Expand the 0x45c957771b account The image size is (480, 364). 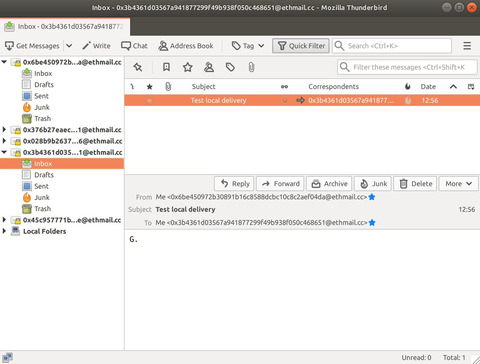click(4, 220)
